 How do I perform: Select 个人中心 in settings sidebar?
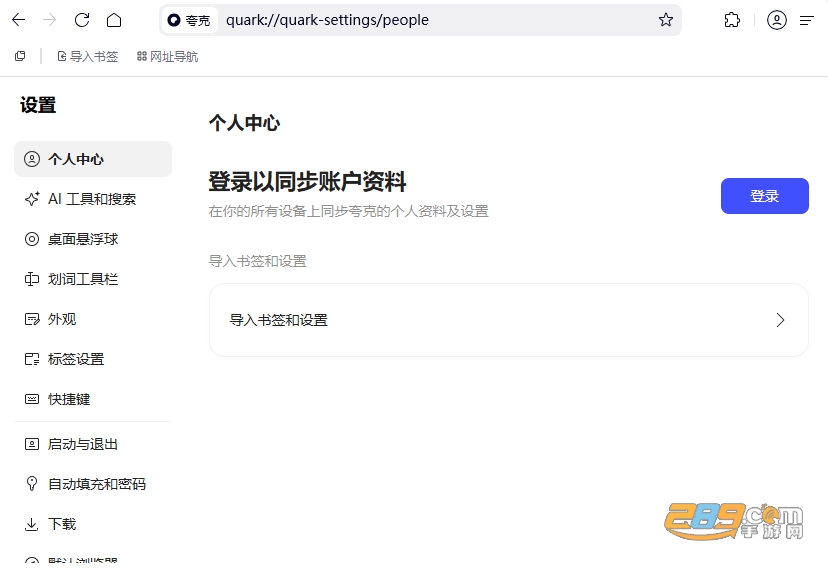click(x=93, y=159)
